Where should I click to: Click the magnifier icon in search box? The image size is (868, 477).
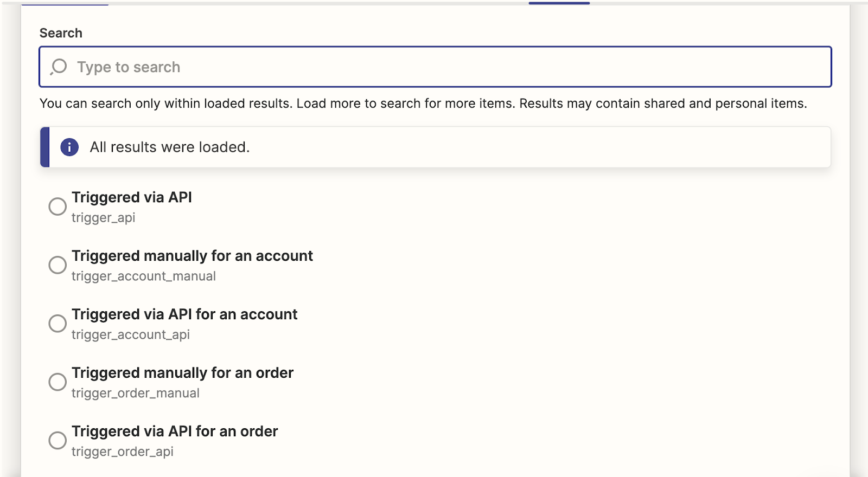pos(59,67)
